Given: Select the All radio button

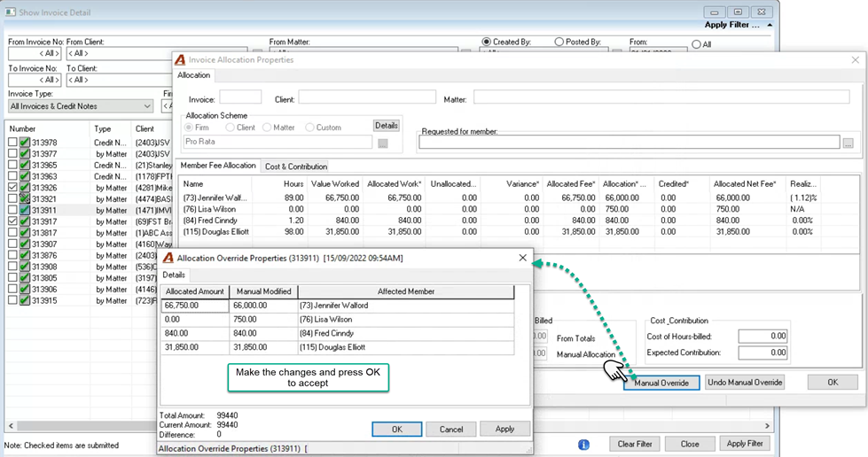Looking at the screenshot, I should (x=696, y=44).
